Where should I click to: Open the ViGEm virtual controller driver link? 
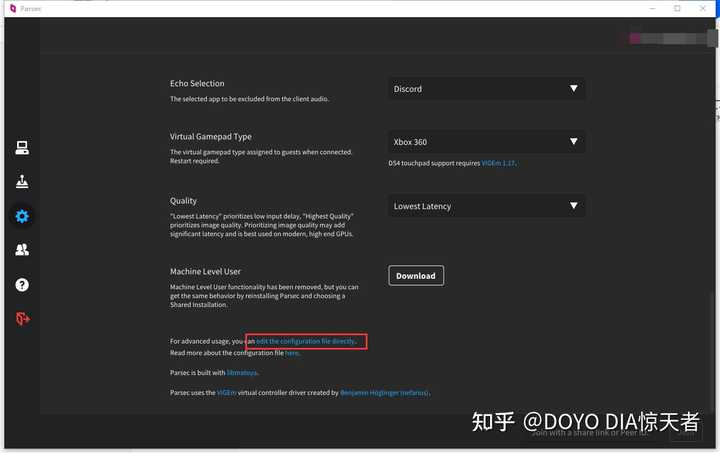(x=226, y=393)
